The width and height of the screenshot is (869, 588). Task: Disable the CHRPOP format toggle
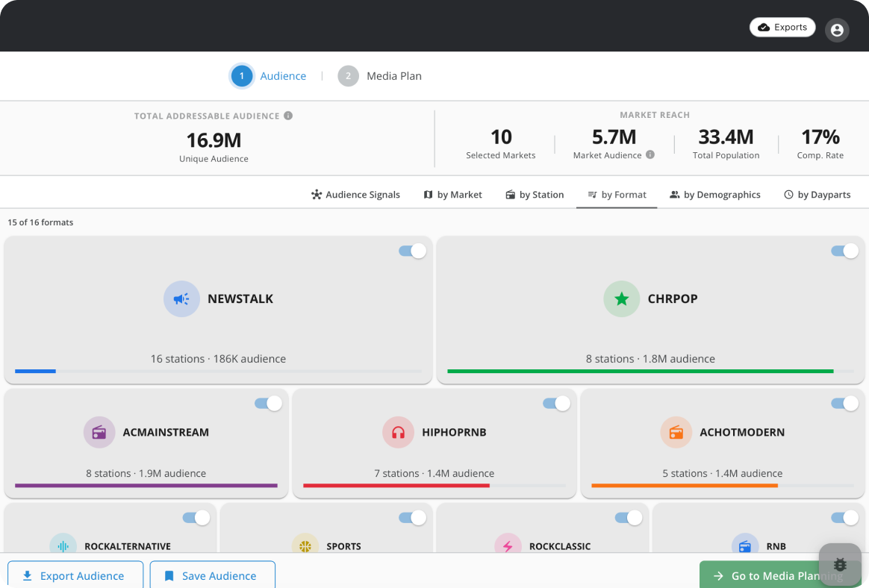844,251
